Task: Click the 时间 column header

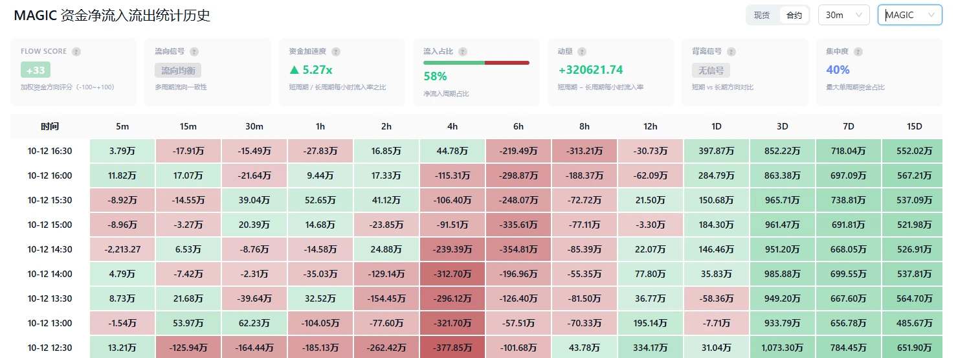Action: [50, 126]
